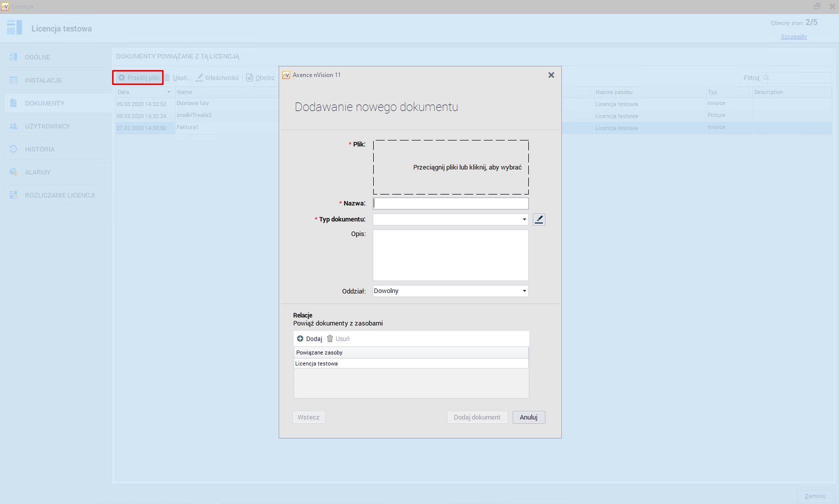The image size is (839, 504).
Task: Click inside the Opis description box
Action: point(450,255)
